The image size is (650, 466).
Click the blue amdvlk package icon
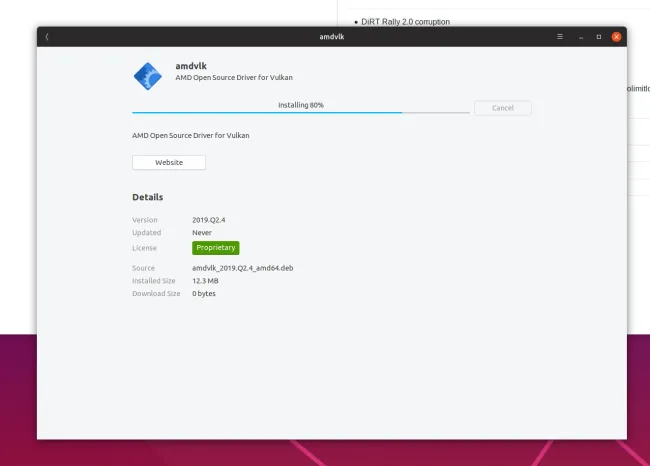[148, 76]
